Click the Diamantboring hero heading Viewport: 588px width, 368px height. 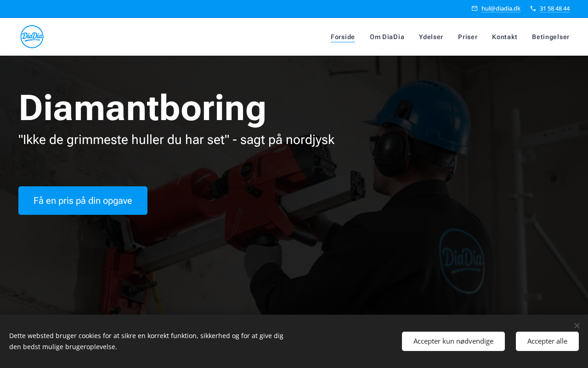(142, 108)
